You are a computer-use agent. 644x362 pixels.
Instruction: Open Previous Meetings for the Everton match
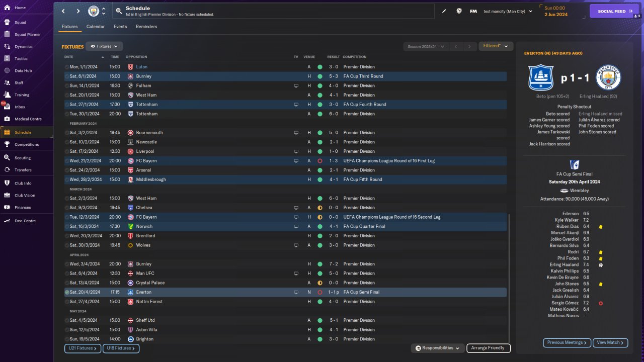567,342
